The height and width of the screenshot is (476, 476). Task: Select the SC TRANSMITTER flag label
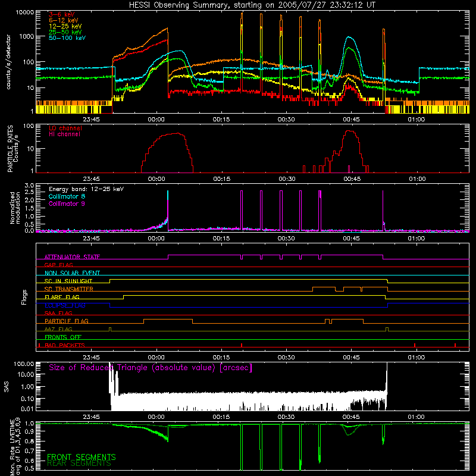(x=69, y=289)
